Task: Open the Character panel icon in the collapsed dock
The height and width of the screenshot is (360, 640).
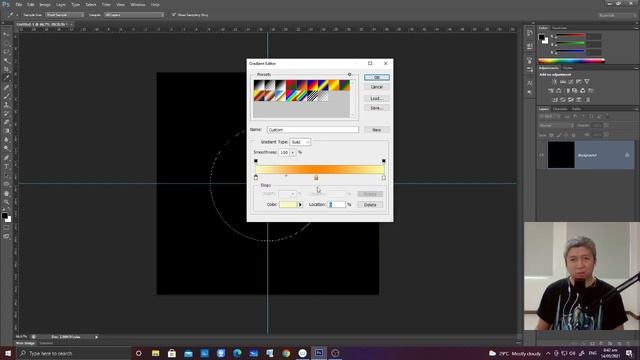Action: point(529,83)
